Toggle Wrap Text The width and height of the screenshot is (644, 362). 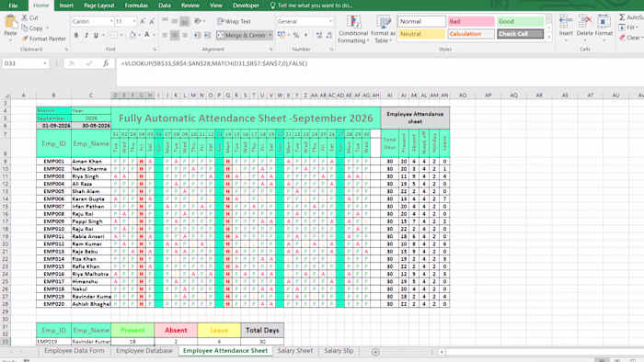click(x=234, y=21)
